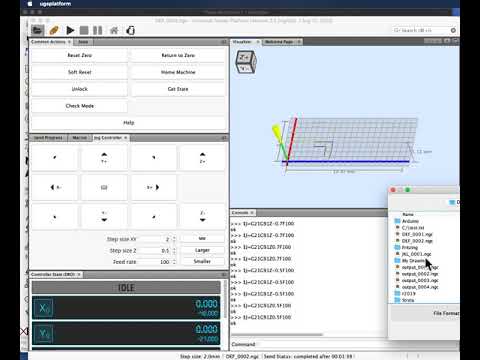Click Unlock button

[80, 89]
